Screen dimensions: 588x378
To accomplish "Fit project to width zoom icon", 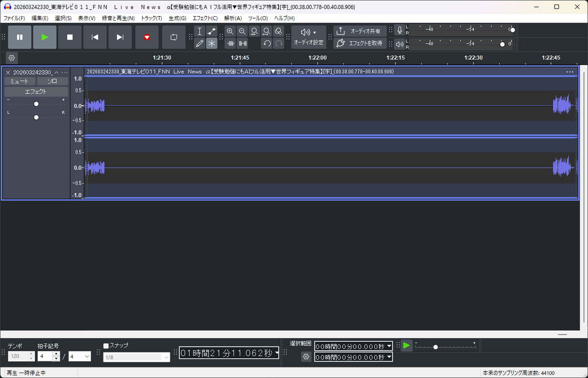I will [x=267, y=31].
